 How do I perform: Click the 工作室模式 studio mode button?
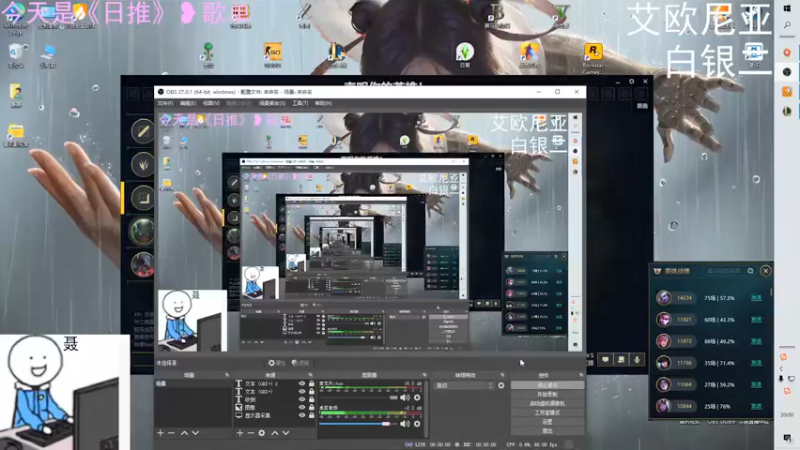(x=547, y=413)
